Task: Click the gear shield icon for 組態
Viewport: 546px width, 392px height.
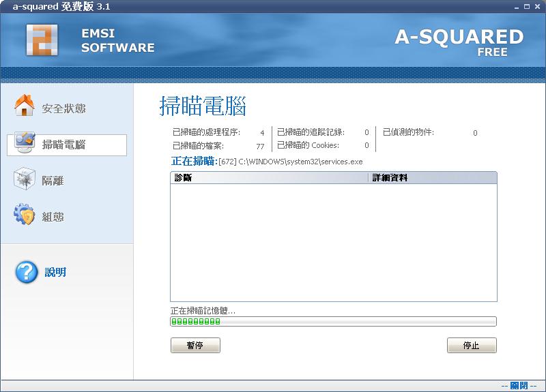Action: (x=25, y=214)
